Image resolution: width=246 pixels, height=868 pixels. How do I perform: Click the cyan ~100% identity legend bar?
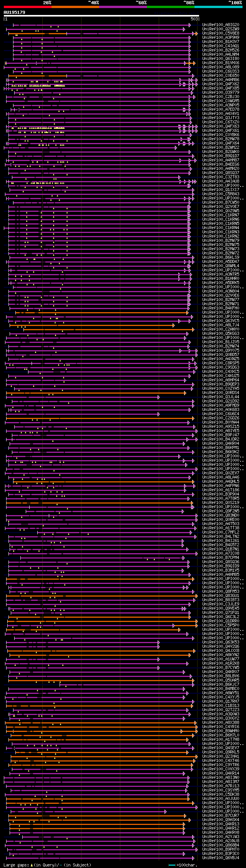pyautogui.click(x=218, y=7)
